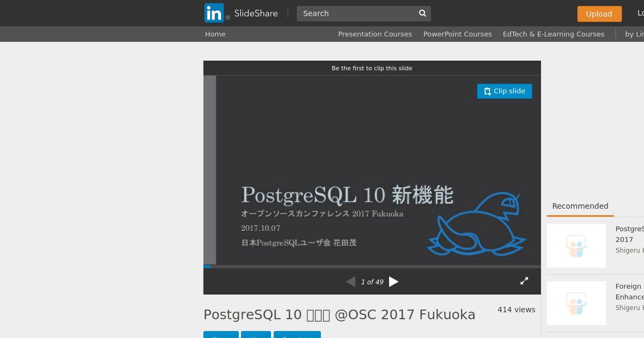Select the Recommended tab

tap(580, 206)
